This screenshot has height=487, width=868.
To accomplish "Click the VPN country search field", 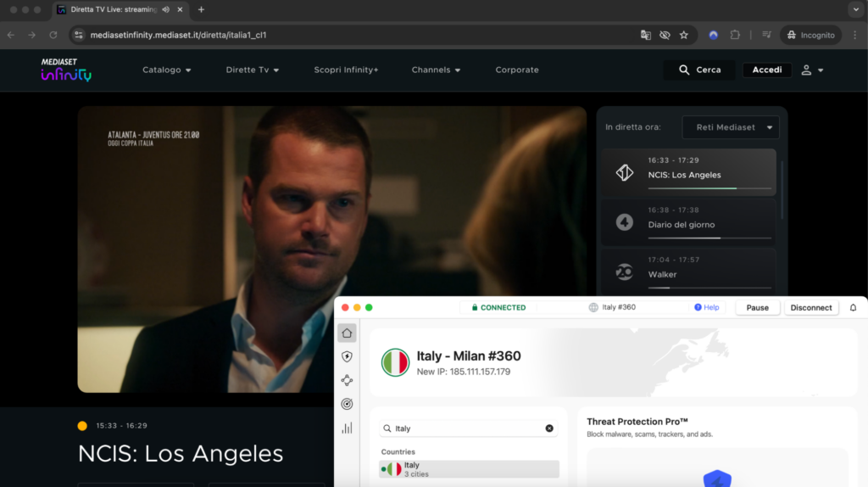I will click(x=468, y=428).
